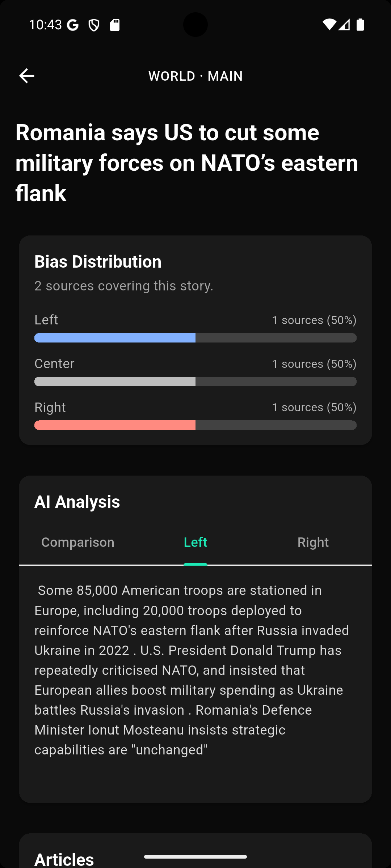The width and height of the screenshot is (391, 868).
Task: Tap the shield notification icon
Action: point(94,25)
